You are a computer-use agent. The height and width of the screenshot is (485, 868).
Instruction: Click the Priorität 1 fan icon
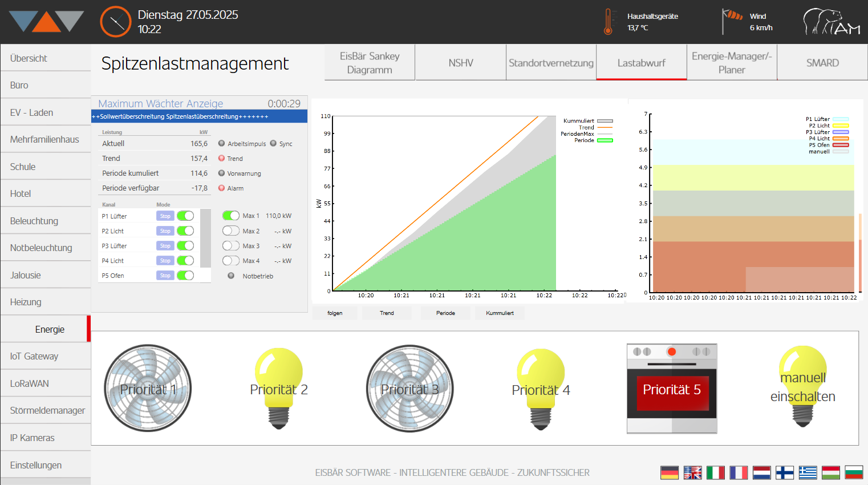pos(148,389)
